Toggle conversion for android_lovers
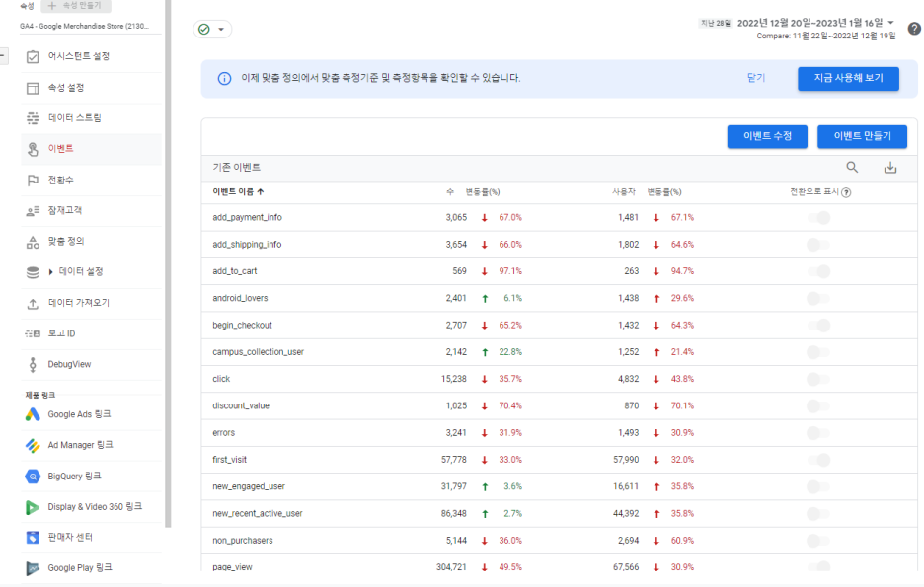Screen dimensions: 924x587 pyautogui.click(x=818, y=299)
